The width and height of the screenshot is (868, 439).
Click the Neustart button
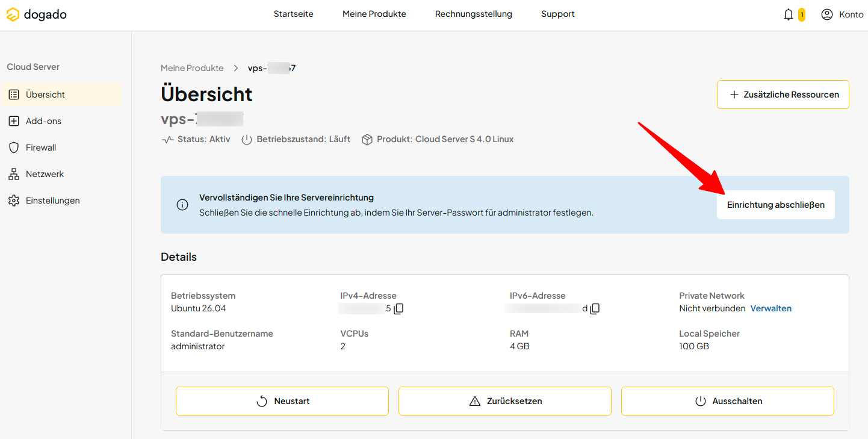tap(282, 401)
